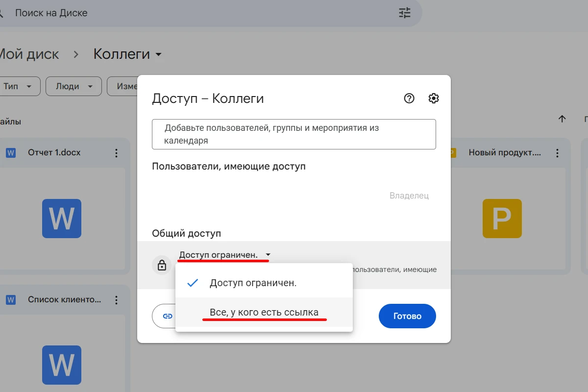
Task: Click the lock icon beside Общий доступ
Action: pyautogui.click(x=162, y=266)
